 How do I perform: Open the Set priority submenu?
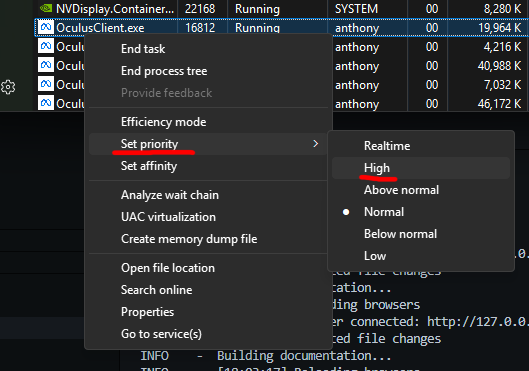[x=208, y=144]
